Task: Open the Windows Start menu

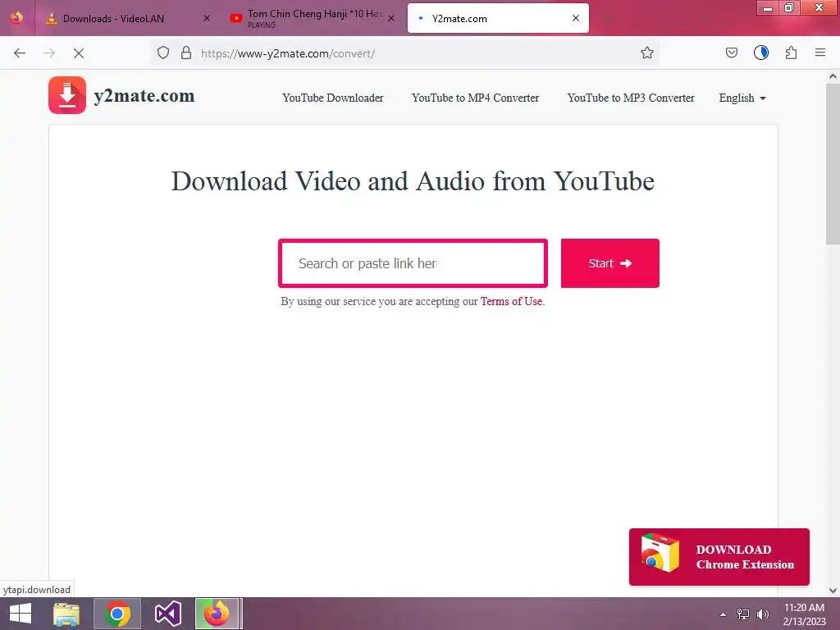Action: point(21,614)
